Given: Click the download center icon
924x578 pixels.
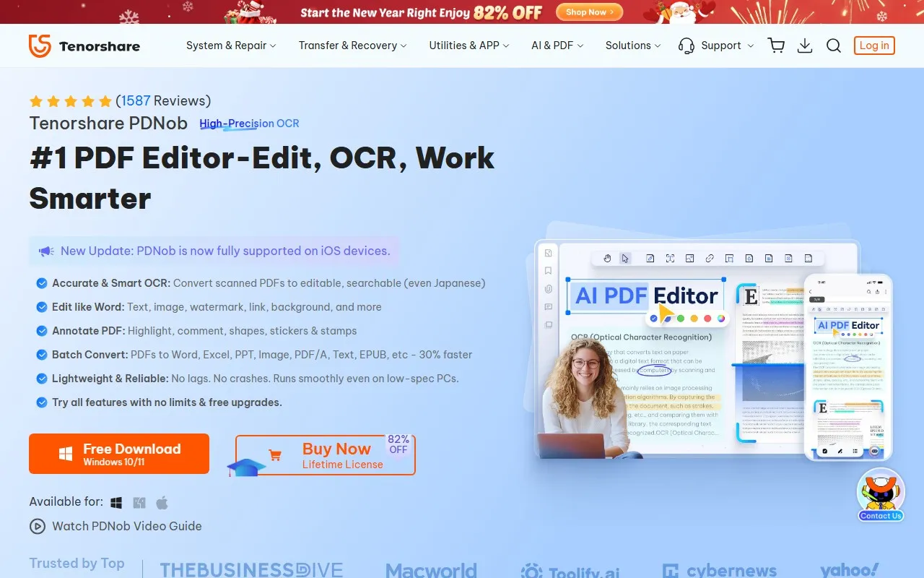Looking at the screenshot, I should click(804, 46).
